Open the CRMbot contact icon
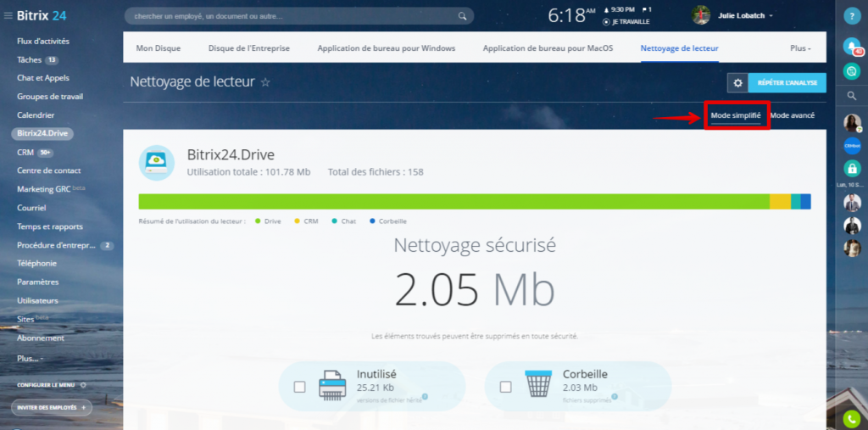Screen dimensions: 868x430 click(x=852, y=145)
